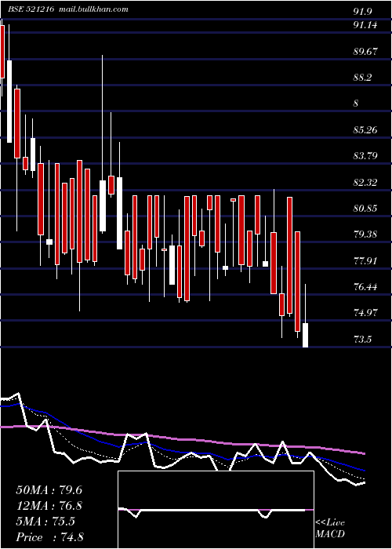The width and height of the screenshot is (392, 549).
Task: Click the 88.2 price axis value
Action: click(x=362, y=78)
